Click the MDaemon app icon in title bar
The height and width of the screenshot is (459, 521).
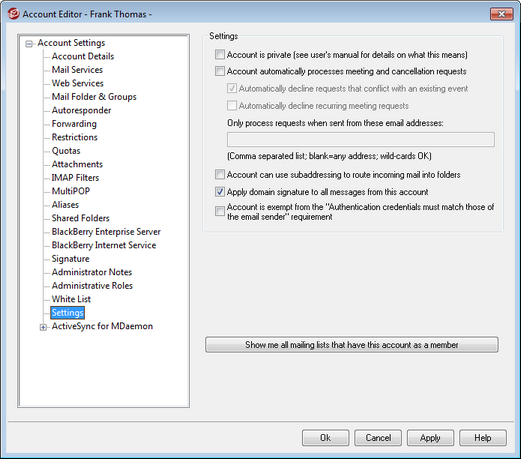[x=13, y=14]
